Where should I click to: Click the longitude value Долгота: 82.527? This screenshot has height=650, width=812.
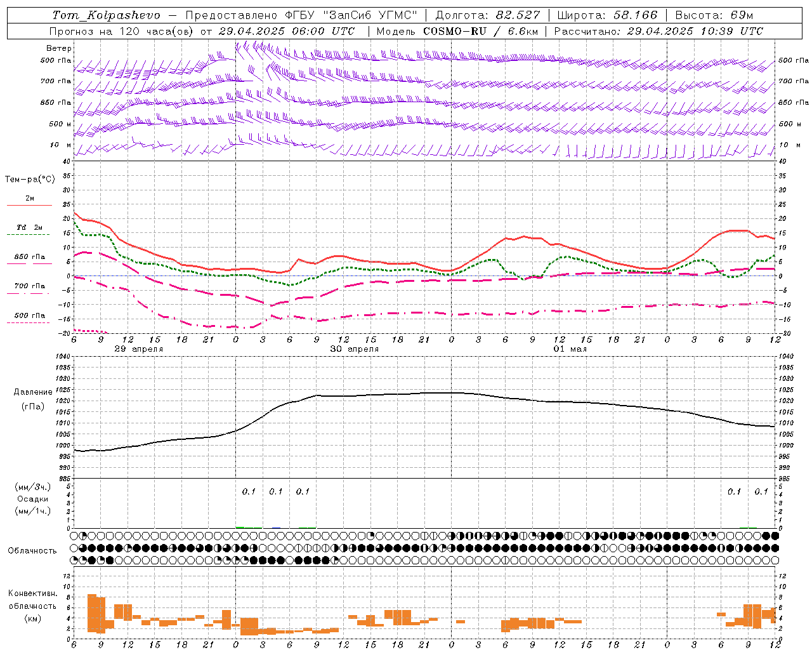[487, 15]
